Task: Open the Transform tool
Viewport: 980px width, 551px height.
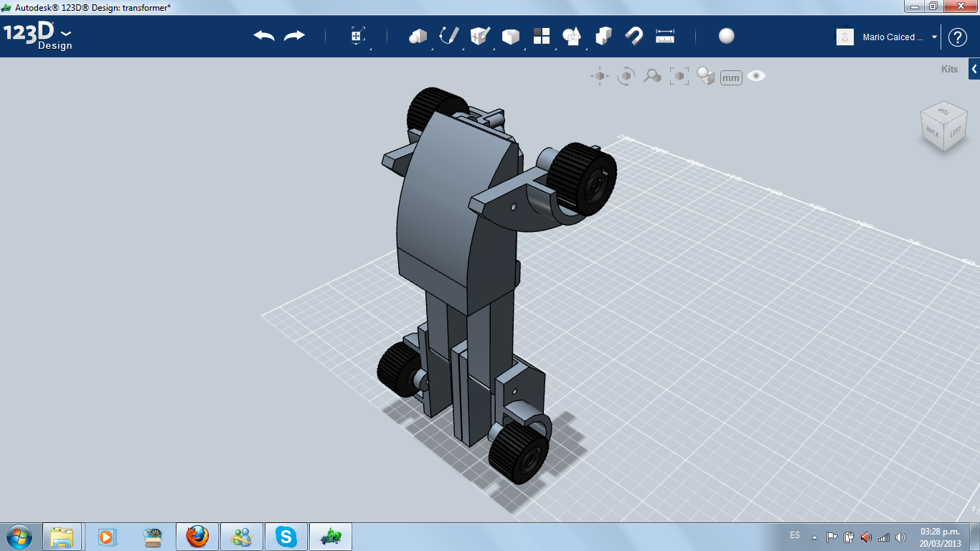Action: (358, 37)
